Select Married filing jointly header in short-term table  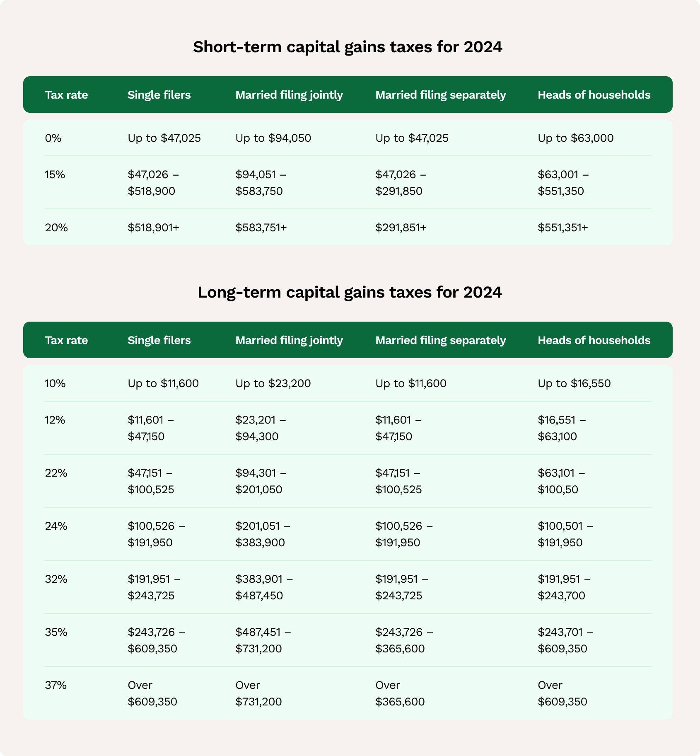289,95
